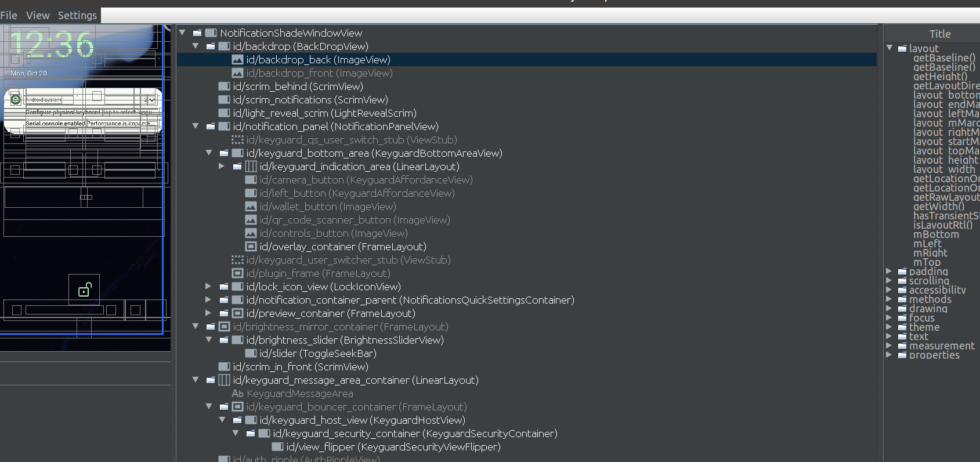Click the view icon of id/view_flipper
980x462 pixels.
click(277, 447)
